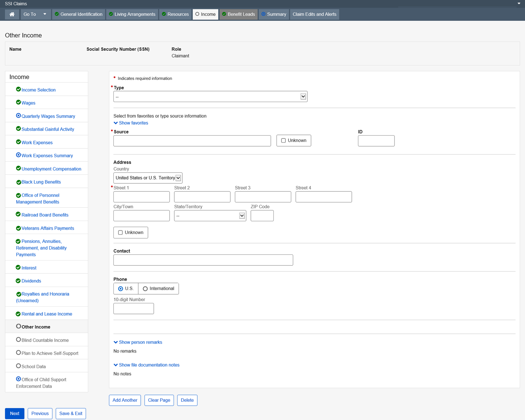Open the Type dropdown
The width and height of the screenshot is (525, 420).
tap(210, 97)
